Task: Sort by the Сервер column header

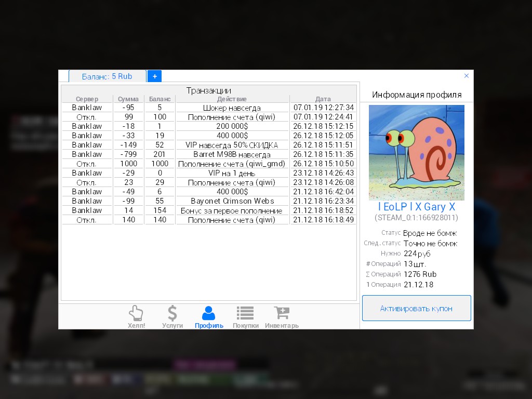Action: pyautogui.click(x=87, y=99)
